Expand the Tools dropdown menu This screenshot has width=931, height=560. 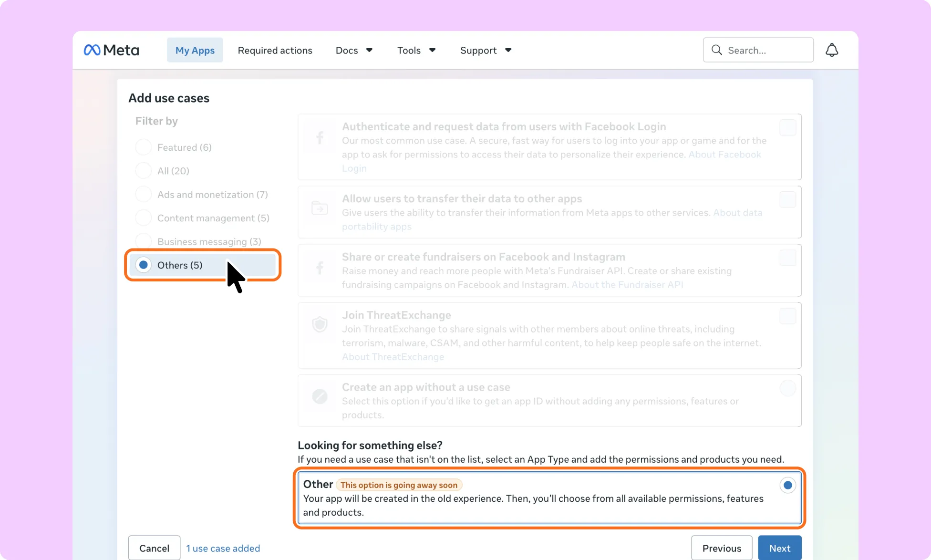click(x=416, y=50)
